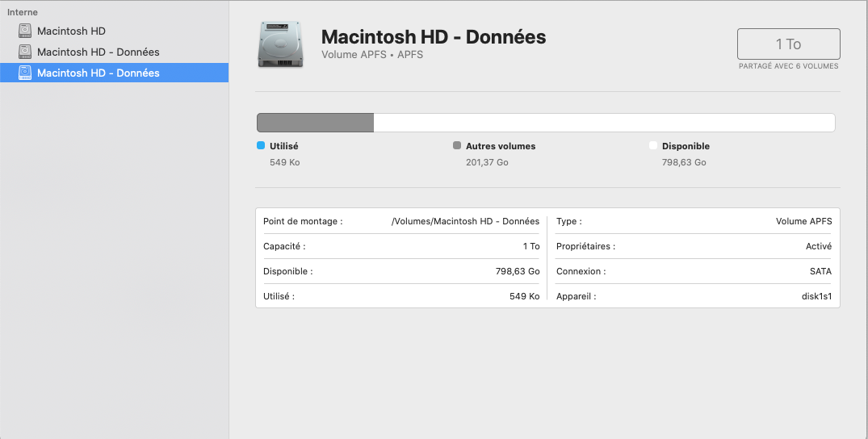Click the Macintosh HD disk icon in sidebar

click(x=25, y=31)
